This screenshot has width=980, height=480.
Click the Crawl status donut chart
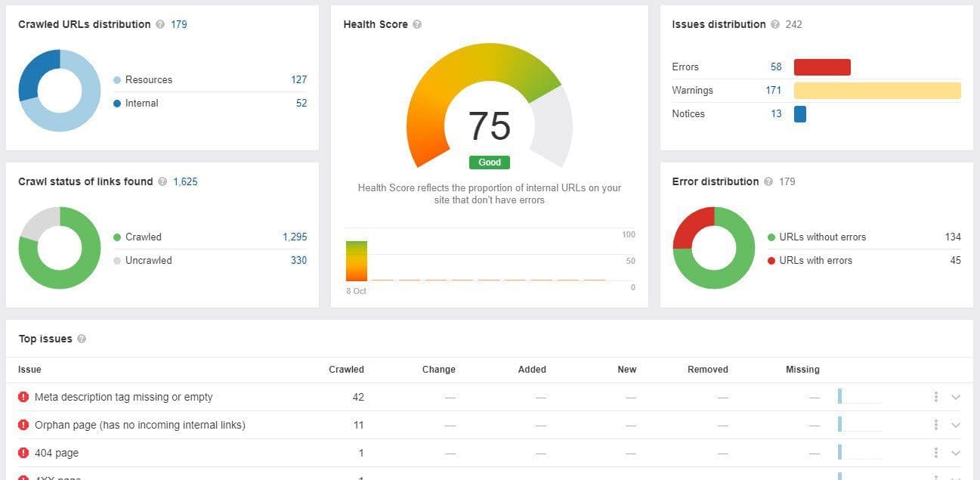(x=60, y=248)
